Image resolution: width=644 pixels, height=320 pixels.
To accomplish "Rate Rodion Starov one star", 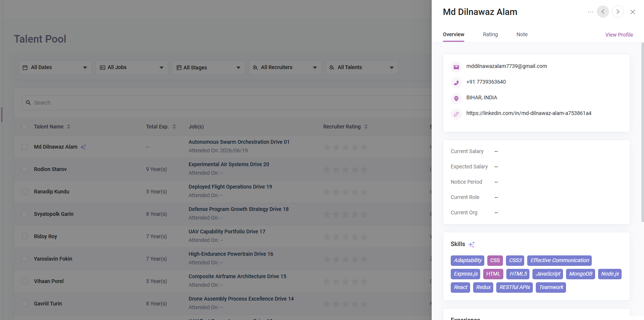I will click(x=327, y=170).
